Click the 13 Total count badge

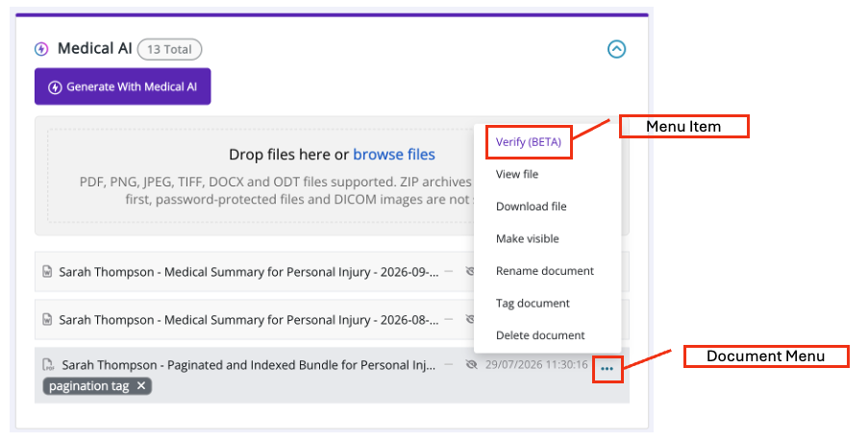tap(169, 49)
